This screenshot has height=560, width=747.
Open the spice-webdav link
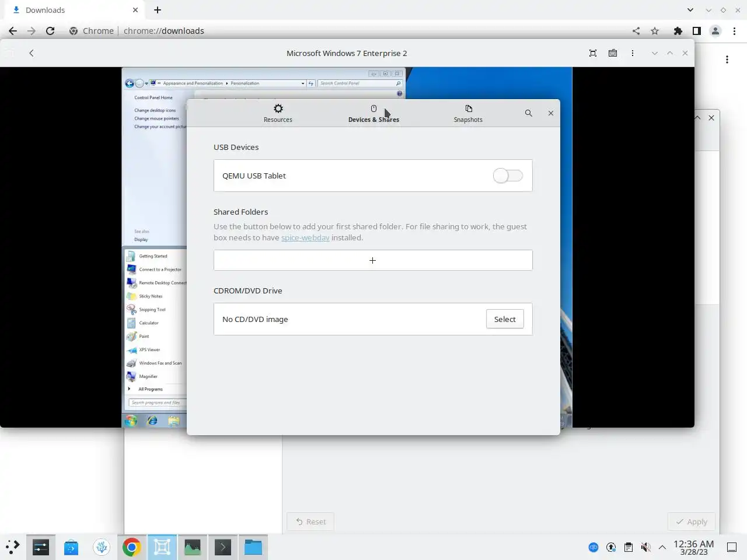tap(305, 237)
